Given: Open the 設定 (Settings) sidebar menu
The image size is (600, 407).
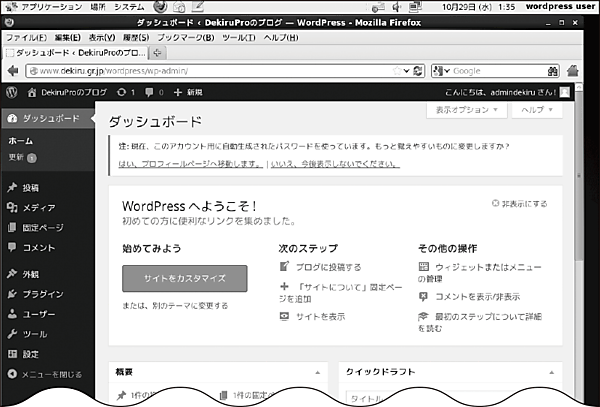Looking at the screenshot, I should pos(30,354).
